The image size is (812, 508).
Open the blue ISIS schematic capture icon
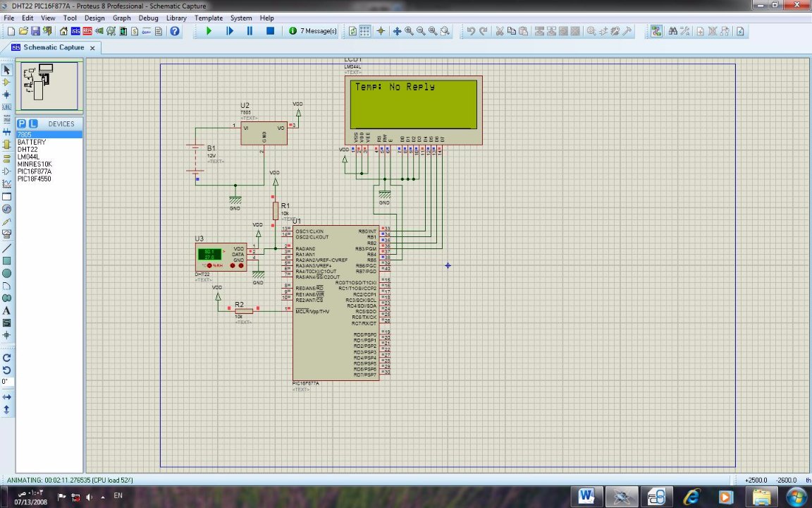75,31
